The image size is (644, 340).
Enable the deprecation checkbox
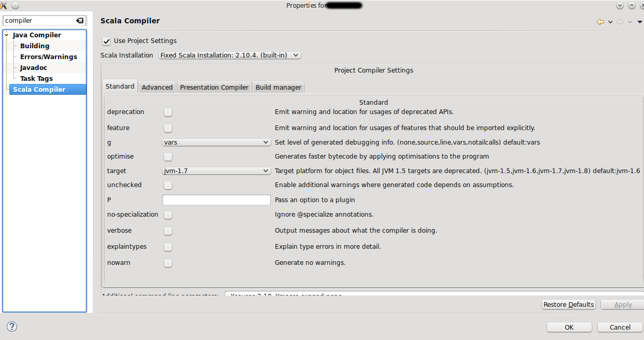click(168, 112)
